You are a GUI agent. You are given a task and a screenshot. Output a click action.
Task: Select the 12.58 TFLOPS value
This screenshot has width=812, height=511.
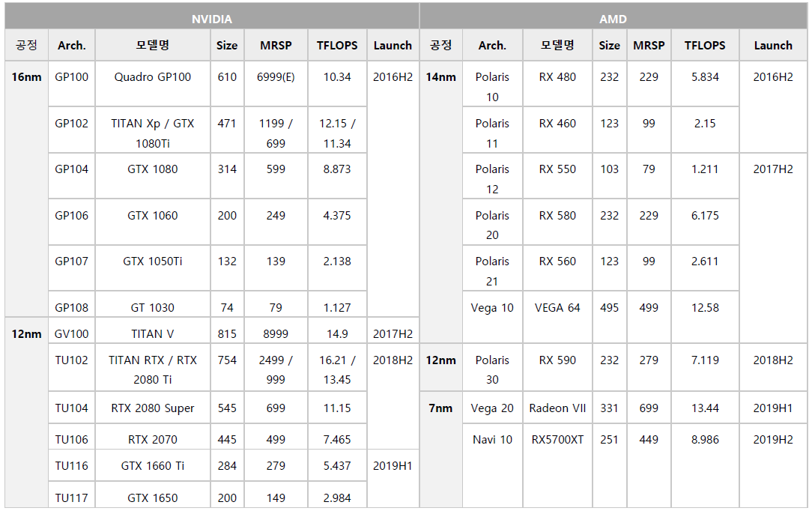(706, 308)
